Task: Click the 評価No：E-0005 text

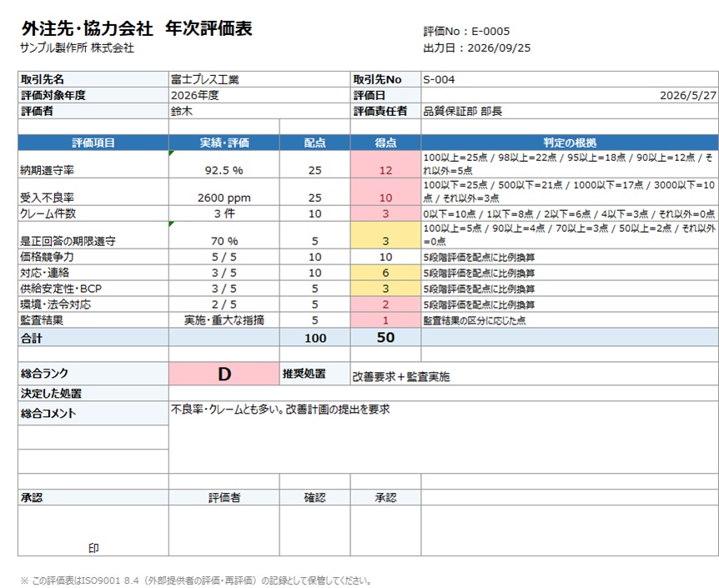Action: coord(466,31)
